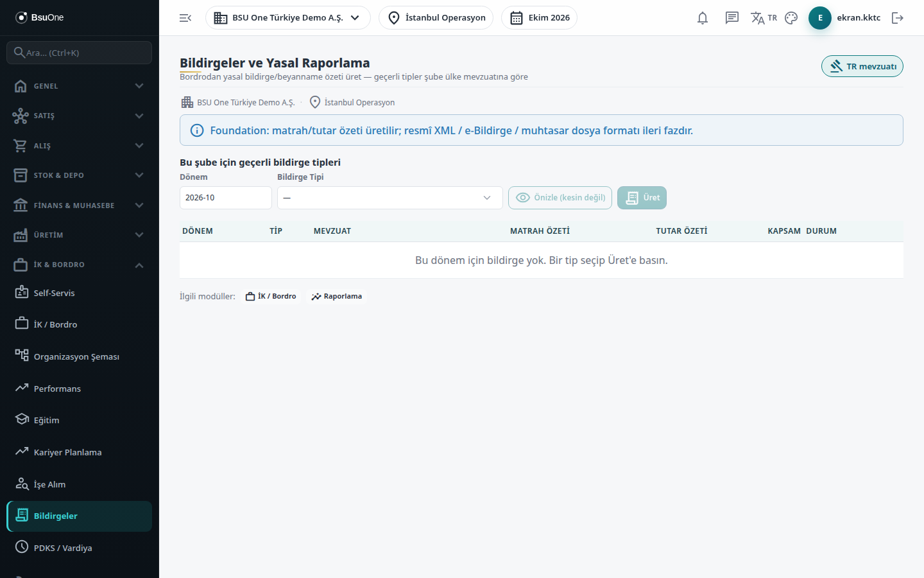Click the Üret button
The width and height of the screenshot is (924, 578).
[x=642, y=198]
